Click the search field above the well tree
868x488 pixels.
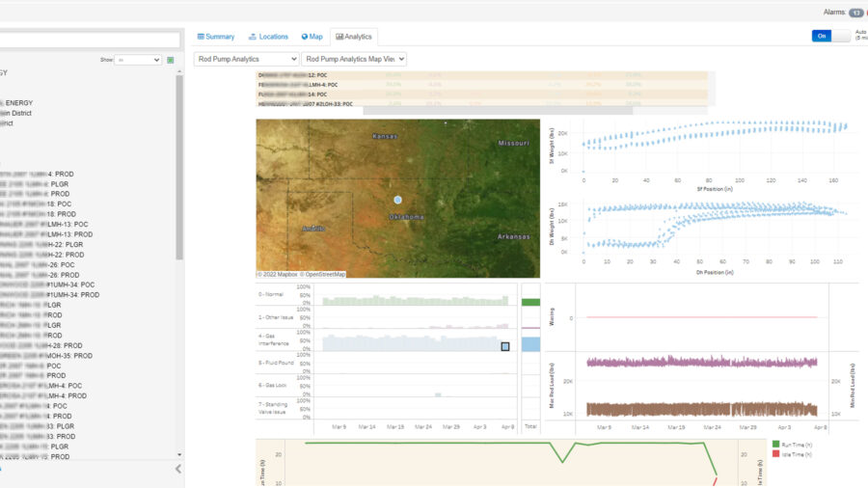[x=90, y=40]
